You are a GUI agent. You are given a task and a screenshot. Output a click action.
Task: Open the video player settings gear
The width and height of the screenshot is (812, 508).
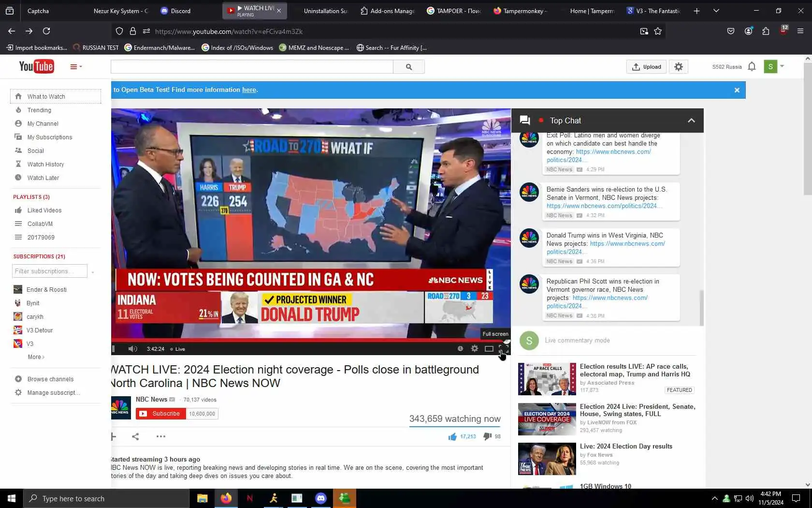coord(475,348)
